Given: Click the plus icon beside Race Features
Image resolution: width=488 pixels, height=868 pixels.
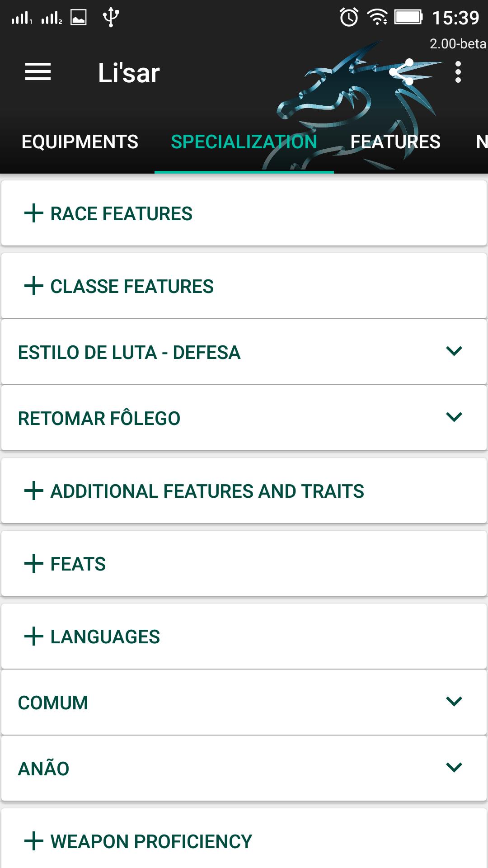Looking at the screenshot, I should (34, 213).
